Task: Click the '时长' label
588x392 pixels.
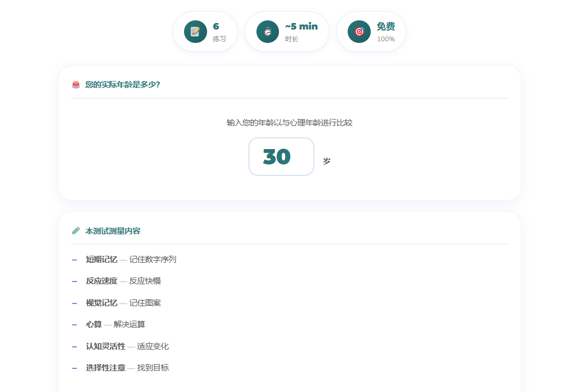Action: (291, 39)
